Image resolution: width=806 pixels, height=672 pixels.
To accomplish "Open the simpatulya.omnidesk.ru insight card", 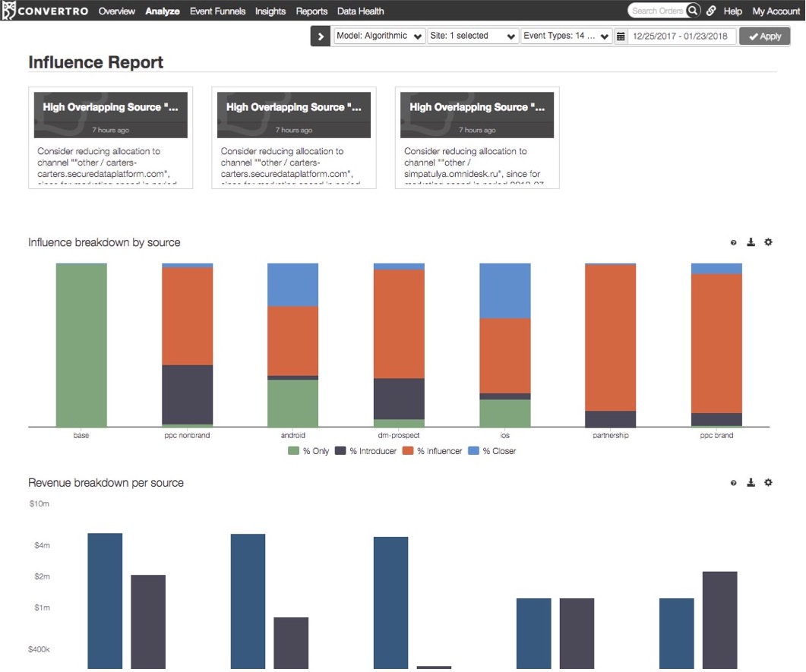I will 477,137.
